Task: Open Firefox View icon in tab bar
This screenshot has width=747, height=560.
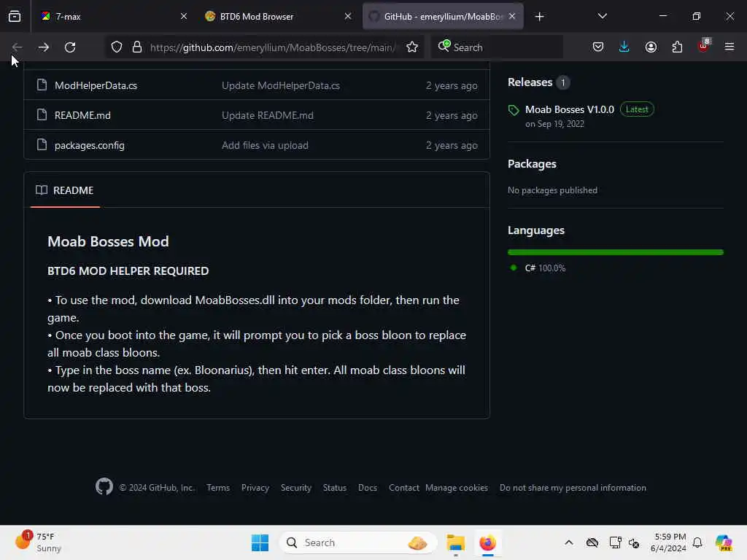Action: pyautogui.click(x=15, y=16)
